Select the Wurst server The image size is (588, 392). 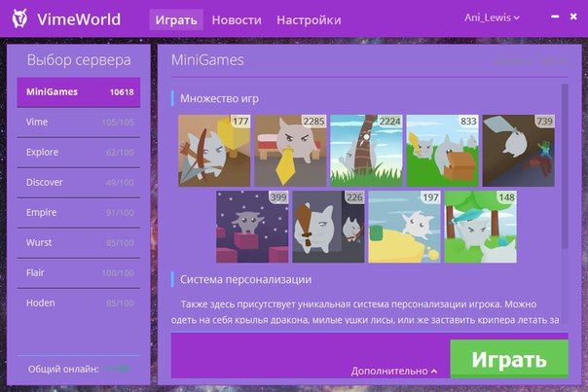pos(79,243)
